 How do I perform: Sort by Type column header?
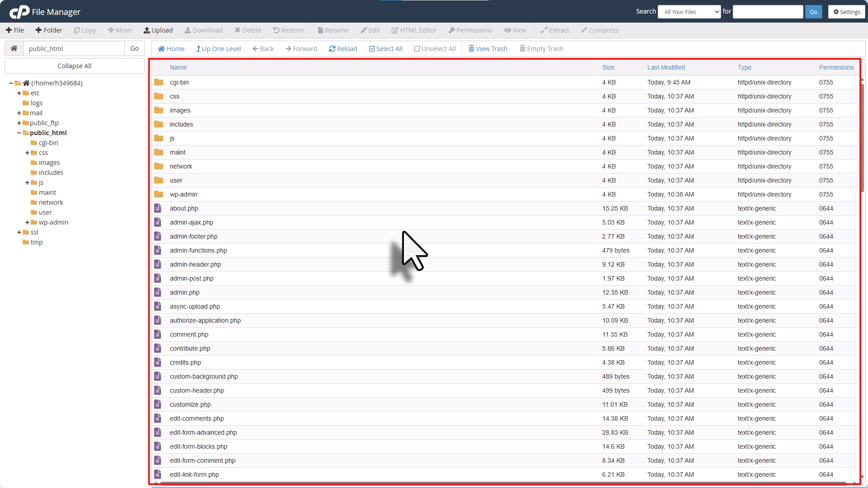click(x=745, y=67)
